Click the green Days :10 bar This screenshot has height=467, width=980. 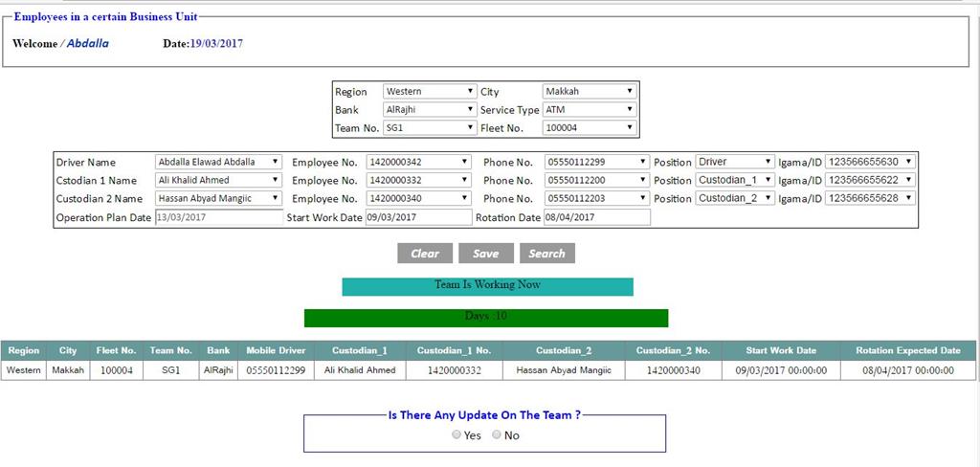click(x=486, y=318)
